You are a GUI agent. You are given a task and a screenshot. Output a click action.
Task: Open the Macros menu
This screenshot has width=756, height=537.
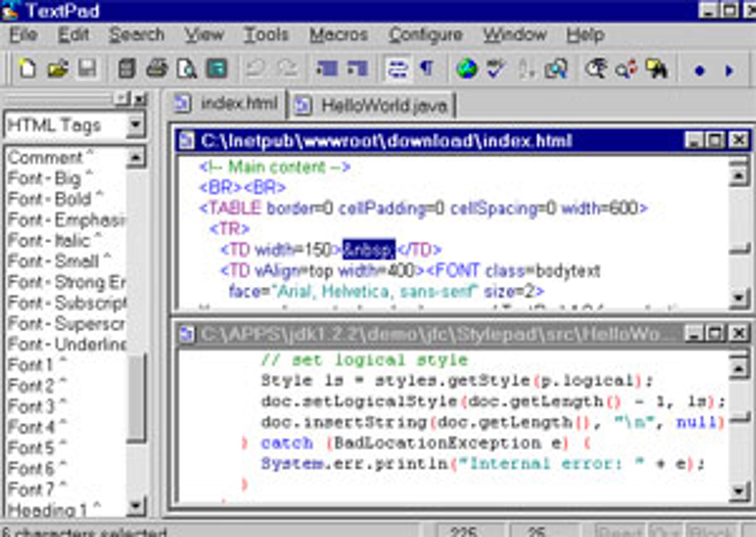pyautogui.click(x=339, y=35)
